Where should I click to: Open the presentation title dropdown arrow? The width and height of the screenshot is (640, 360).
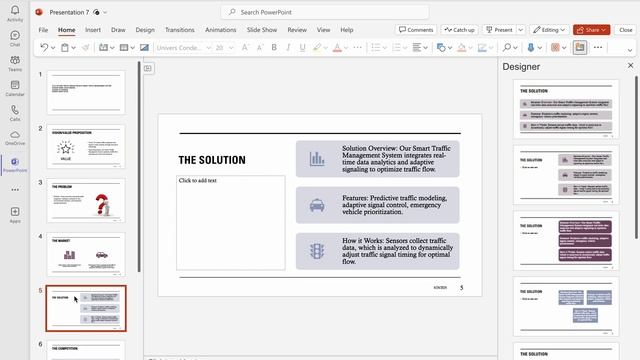coord(105,12)
